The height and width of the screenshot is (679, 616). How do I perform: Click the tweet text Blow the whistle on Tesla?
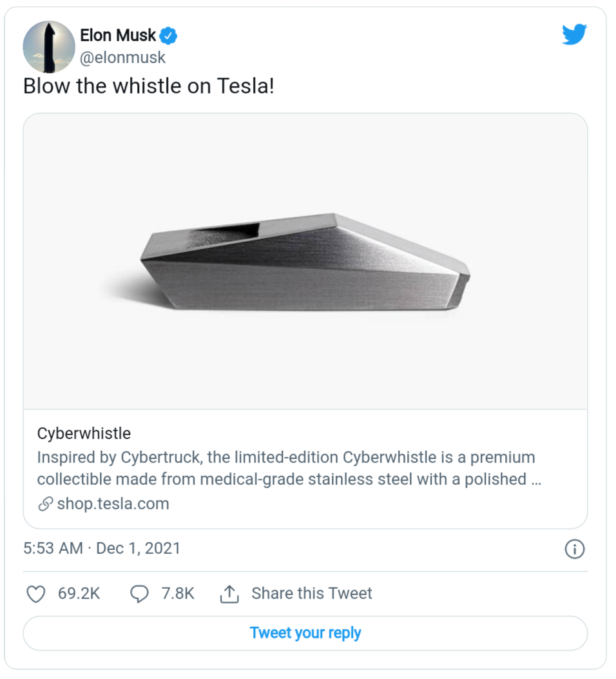pyautogui.click(x=149, y=86)
